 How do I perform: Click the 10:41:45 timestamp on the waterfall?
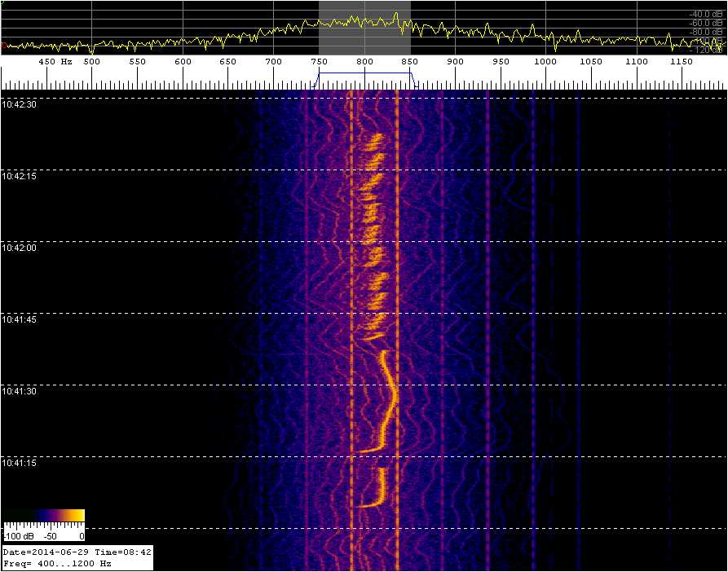click(20, 319)
